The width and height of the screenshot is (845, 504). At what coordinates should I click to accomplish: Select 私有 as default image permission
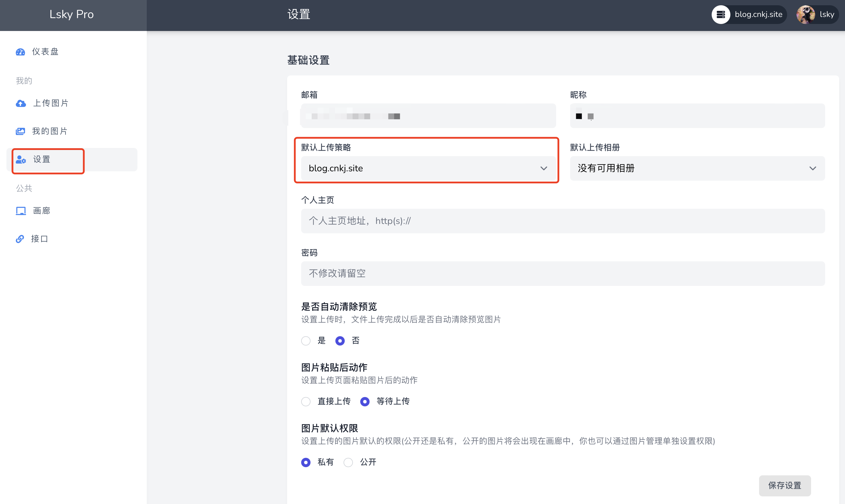[x=306, y=462]
